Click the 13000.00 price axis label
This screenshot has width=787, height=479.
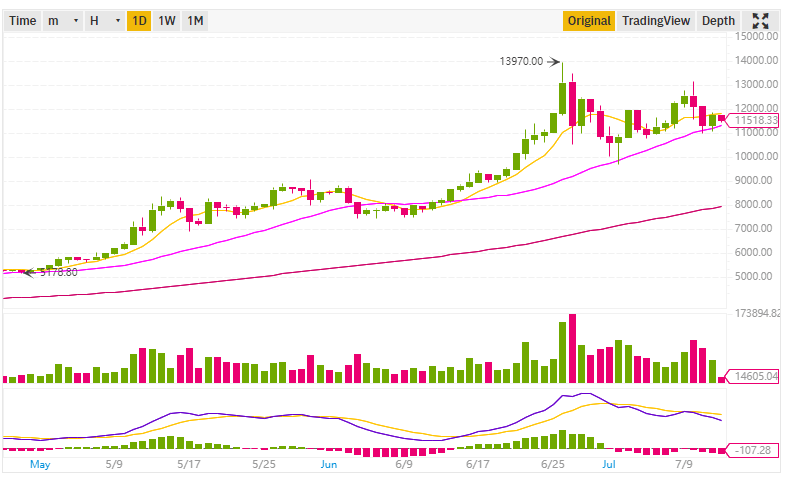coord(756,84)
